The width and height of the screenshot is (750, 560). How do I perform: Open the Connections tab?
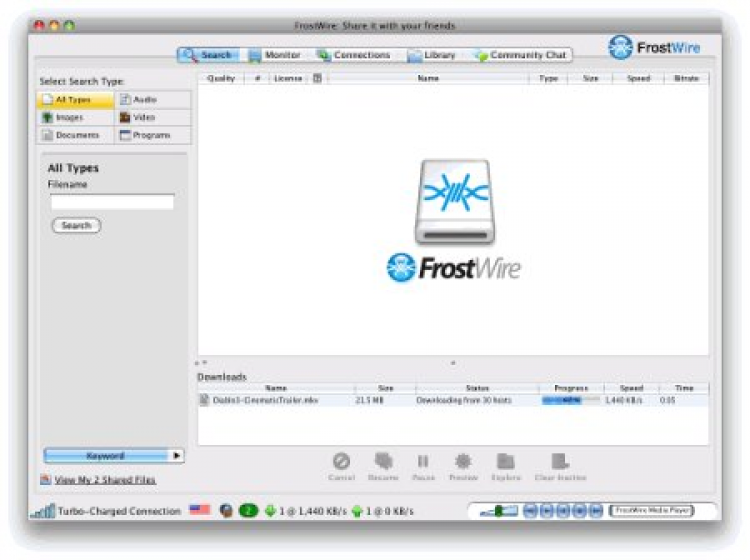(354, 55)
